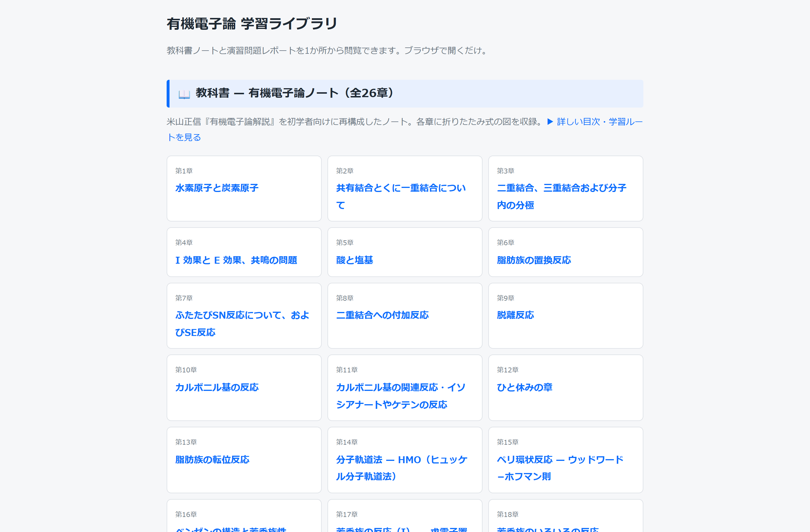The height and width of the screenshot is (532, 810).
Task: Click the book icon in textbook header
Action: pos(184,94)
